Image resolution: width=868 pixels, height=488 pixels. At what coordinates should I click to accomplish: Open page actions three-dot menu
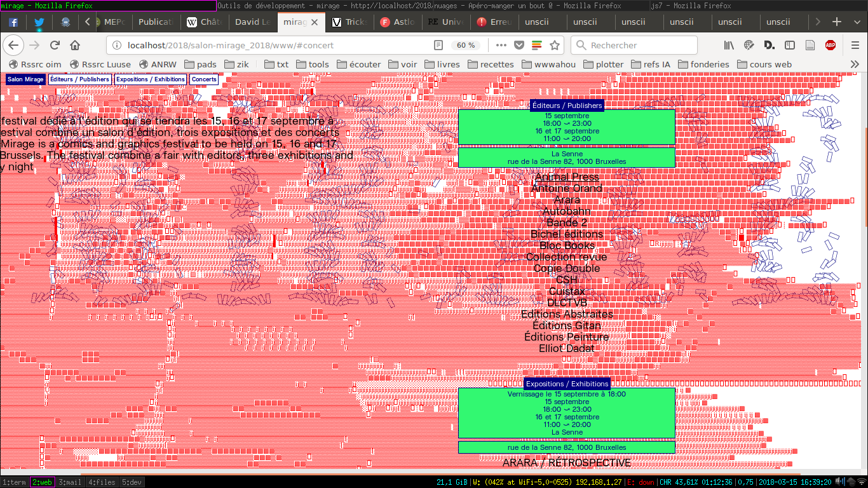pos(501,45)
